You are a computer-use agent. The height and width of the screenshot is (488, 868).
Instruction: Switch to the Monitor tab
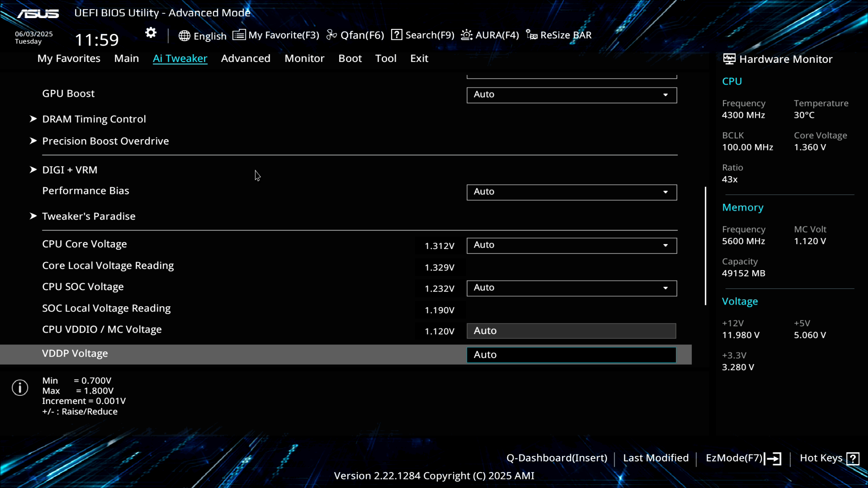(304, 58)
